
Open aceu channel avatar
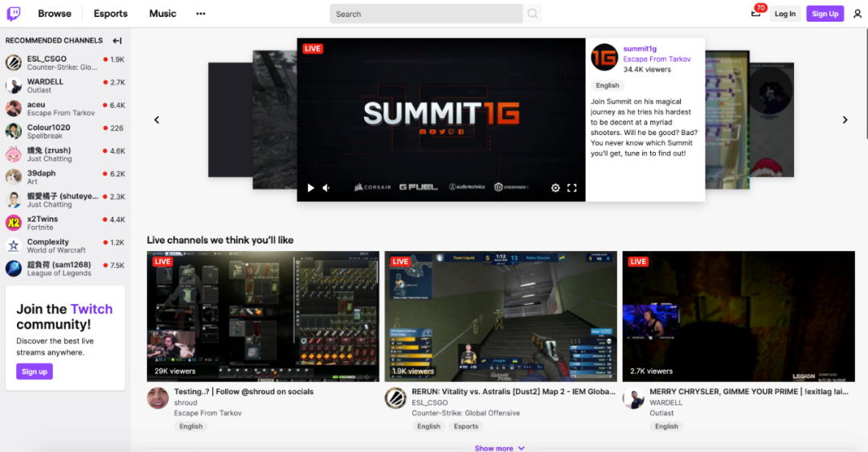[14, 108]
